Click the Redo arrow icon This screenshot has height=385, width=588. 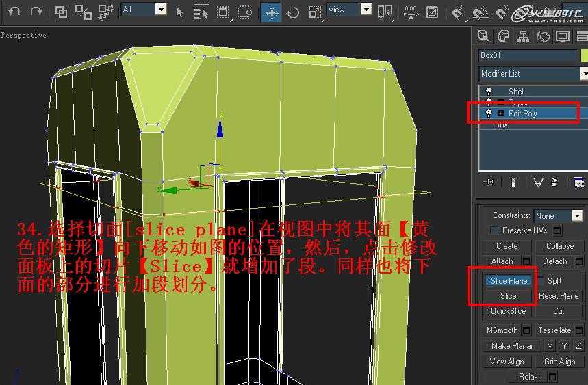[x=36, y=12]
